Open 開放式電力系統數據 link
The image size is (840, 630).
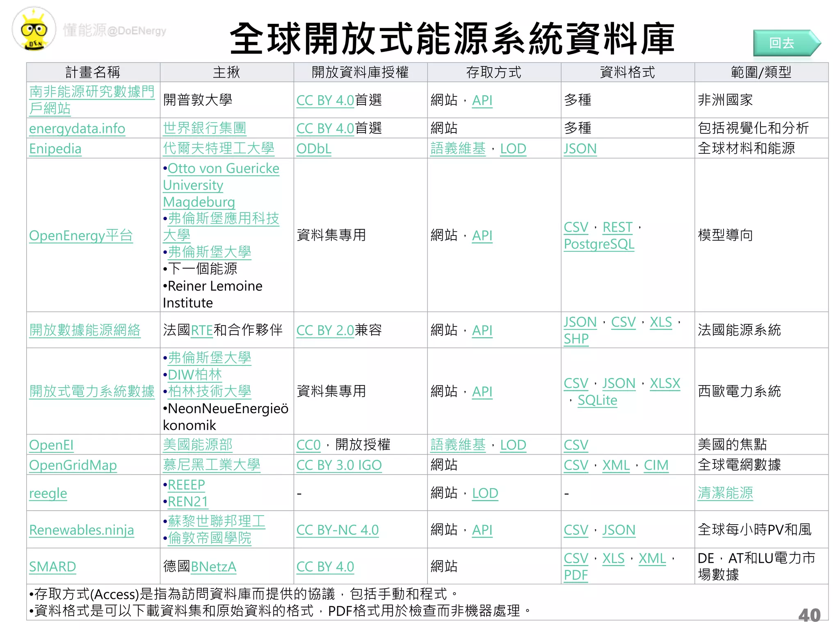[92, 391]
